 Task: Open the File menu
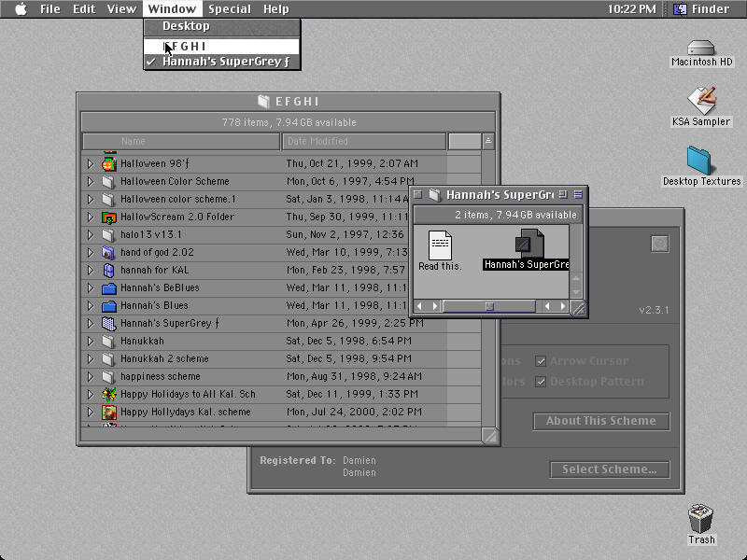50,9
